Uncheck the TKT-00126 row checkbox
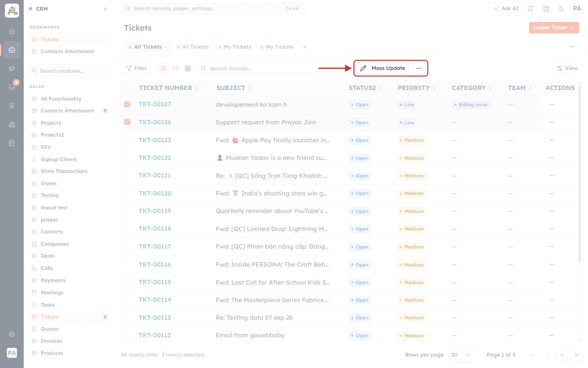 click(127, 122)
